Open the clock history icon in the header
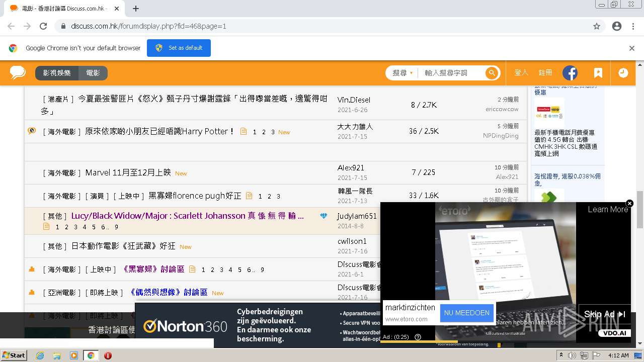This screenshot has width=644, height=362. coord(623,73)
